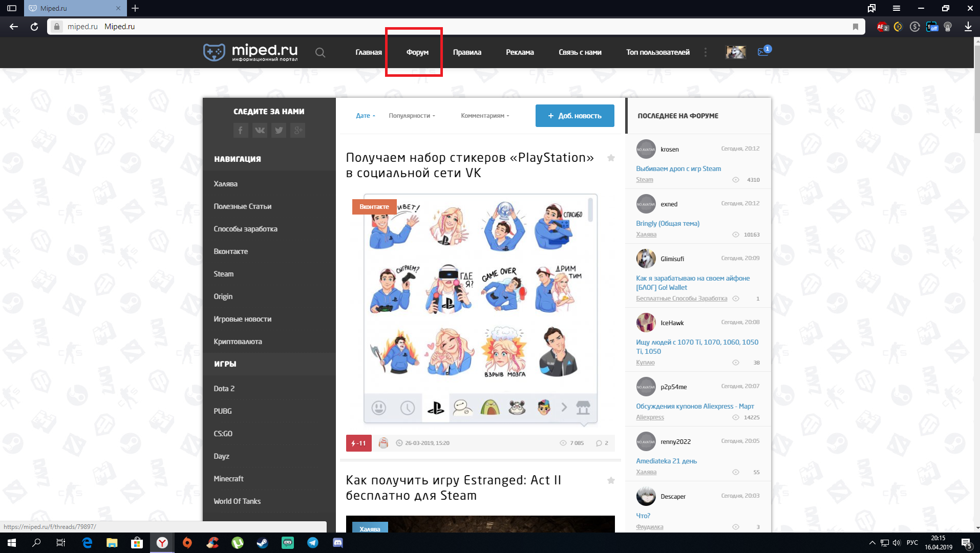This screenshot has height=553, width=980.
Task: Favorite the PlayStation stickers article star
Action: point(611,158)
